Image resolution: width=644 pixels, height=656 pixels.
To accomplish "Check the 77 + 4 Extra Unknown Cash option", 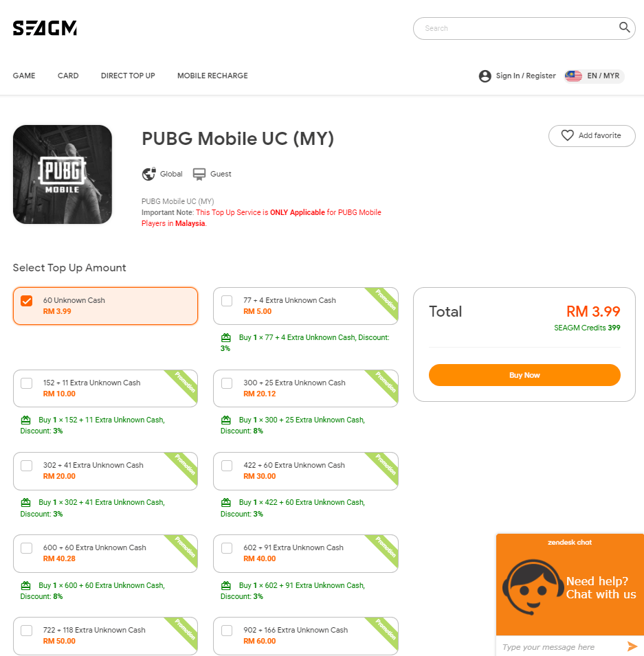I will click(227, 301).
